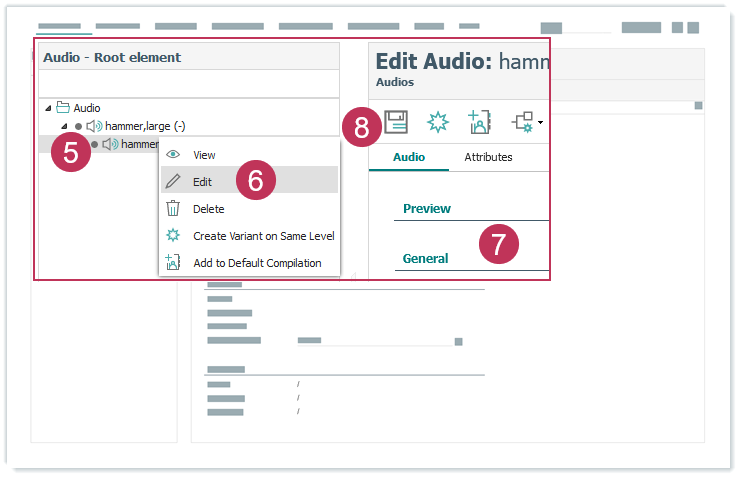
Task: Open the structure settings dropdown in the toolbar
Action: point(526,123)
